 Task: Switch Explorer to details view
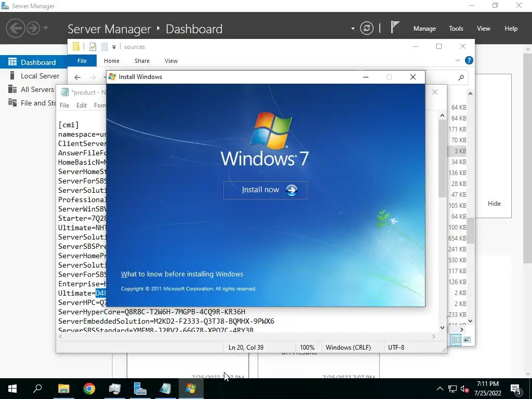pyautogui.click(x=456, y=340)
